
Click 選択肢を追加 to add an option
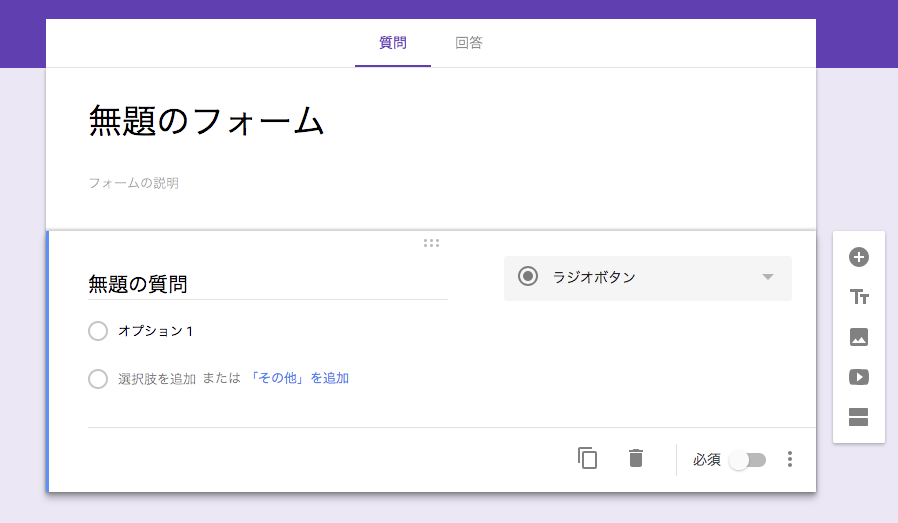pyautogui.click(x=157, y=379)
